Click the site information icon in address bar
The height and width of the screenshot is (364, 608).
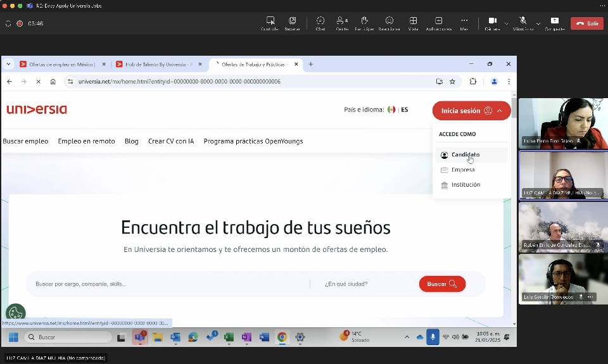coord(70,82)
